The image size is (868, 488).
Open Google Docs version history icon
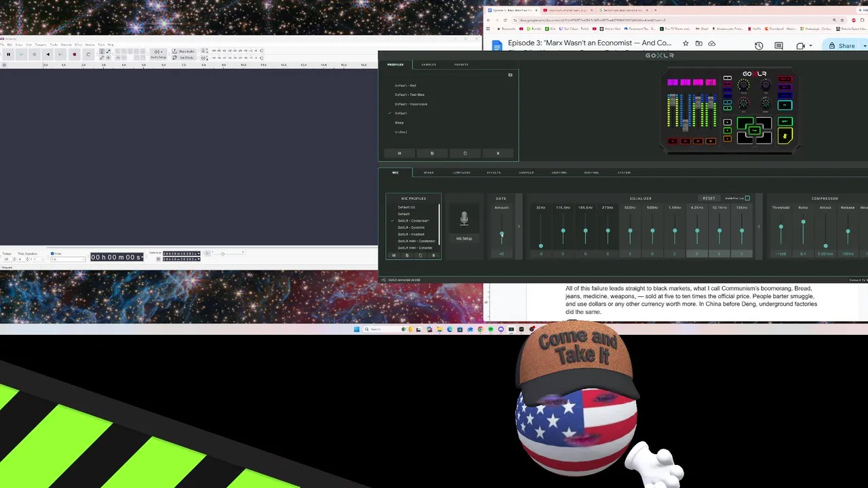click(759, 45)
